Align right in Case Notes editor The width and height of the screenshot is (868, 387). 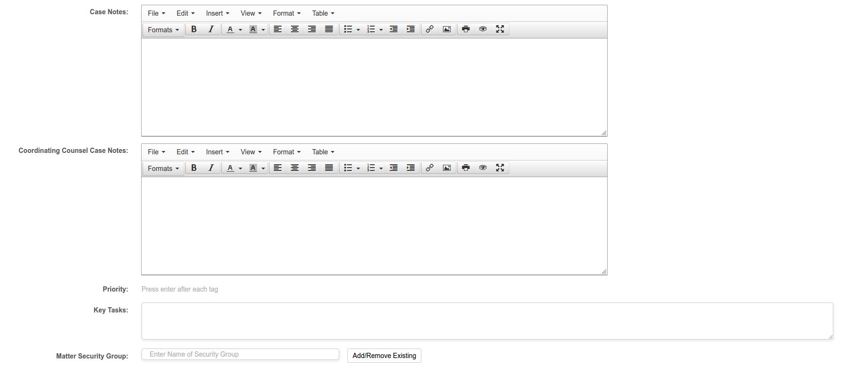[312, 29]
